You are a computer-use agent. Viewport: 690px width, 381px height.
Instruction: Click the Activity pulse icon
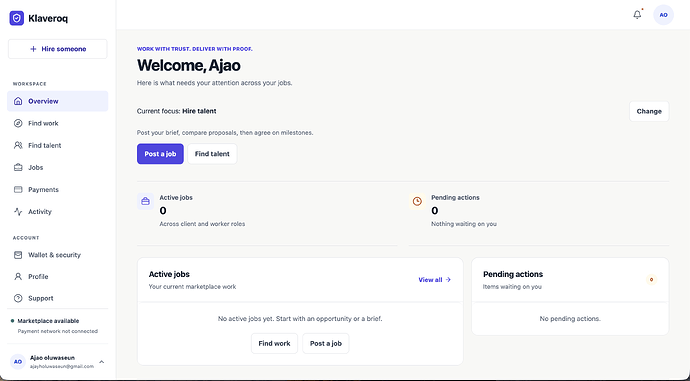point(18,212)
